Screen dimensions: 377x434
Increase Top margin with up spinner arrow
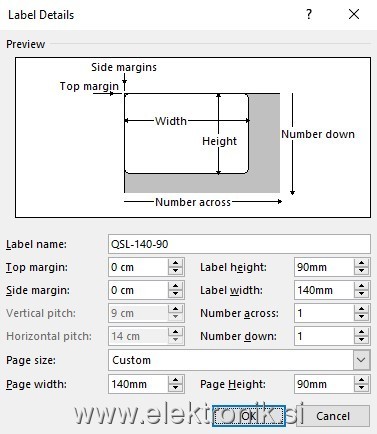coord(176,263)
